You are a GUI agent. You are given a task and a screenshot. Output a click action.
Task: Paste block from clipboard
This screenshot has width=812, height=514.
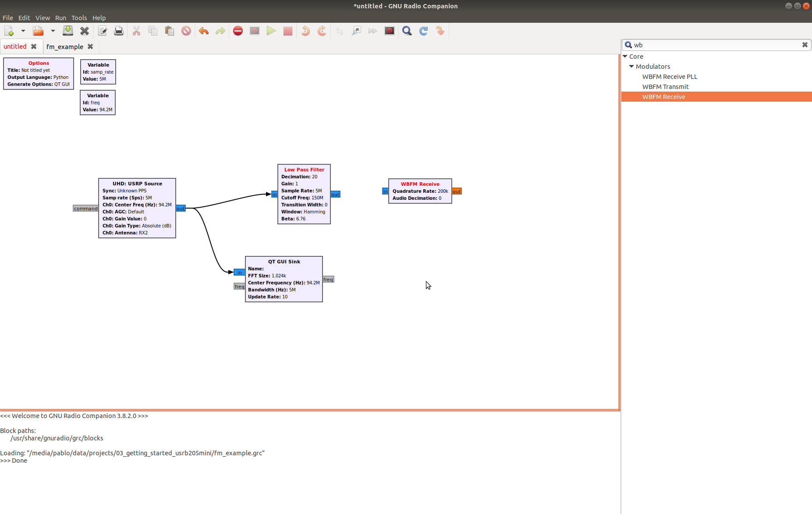point(170,31)
